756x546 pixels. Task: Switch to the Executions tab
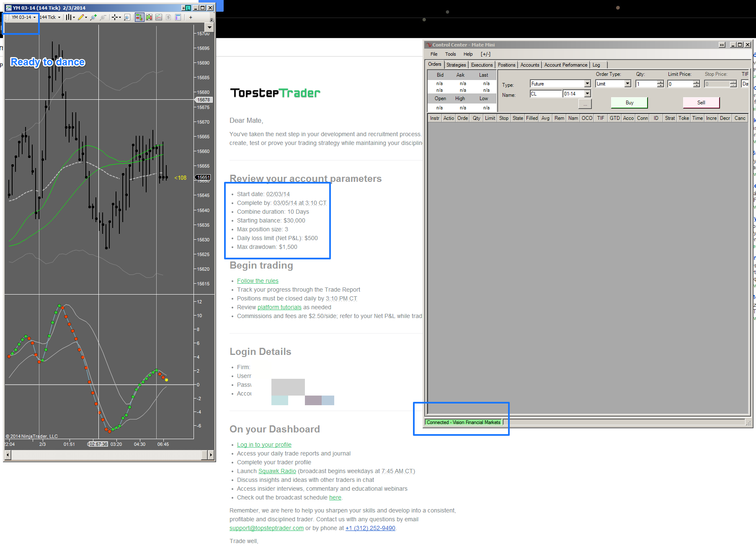pos(482,65)
